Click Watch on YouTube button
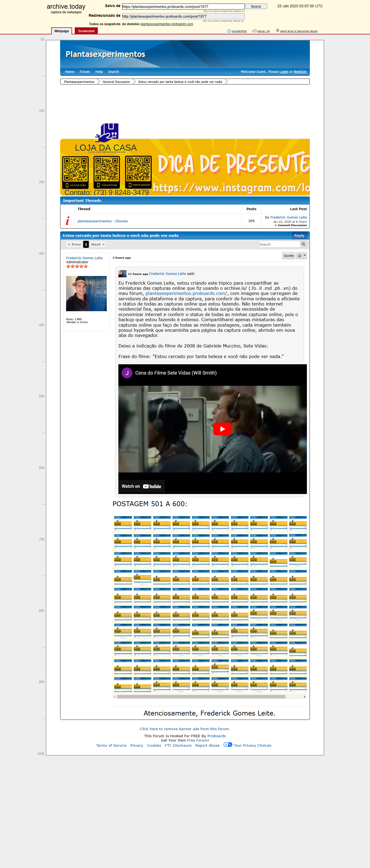This screenshot has width=370, height=868. coord(142,486)
